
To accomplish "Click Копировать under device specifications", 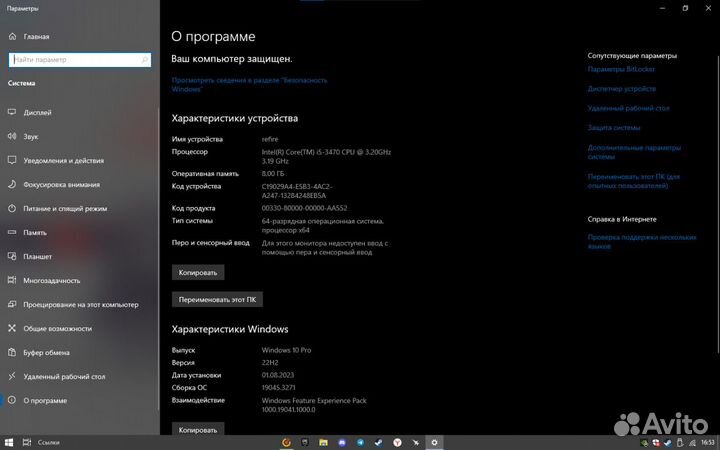I will coord(198,272).
